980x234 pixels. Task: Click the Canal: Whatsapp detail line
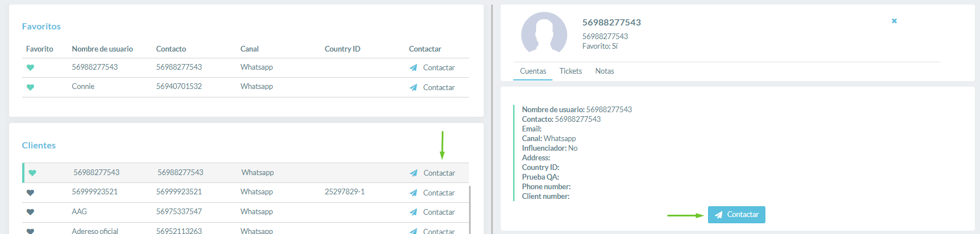[548, 138]
